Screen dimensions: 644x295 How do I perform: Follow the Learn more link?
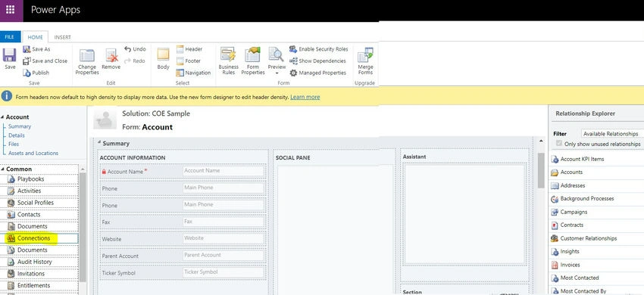305,97
